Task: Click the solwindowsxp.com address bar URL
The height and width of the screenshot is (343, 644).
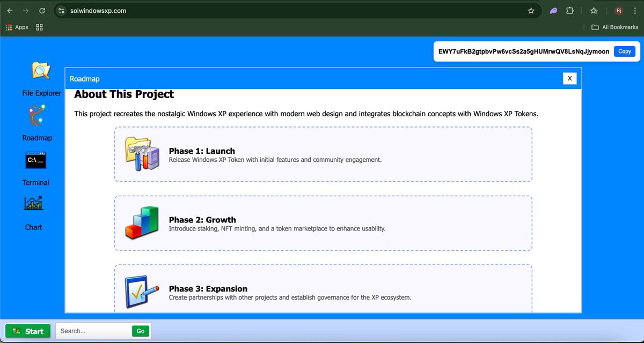Action: click(98, 10)
